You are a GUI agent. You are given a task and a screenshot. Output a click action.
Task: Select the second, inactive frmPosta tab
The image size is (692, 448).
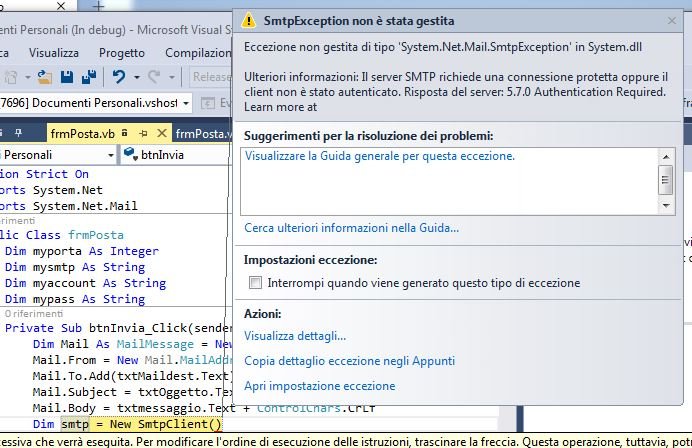coord(203,133)
